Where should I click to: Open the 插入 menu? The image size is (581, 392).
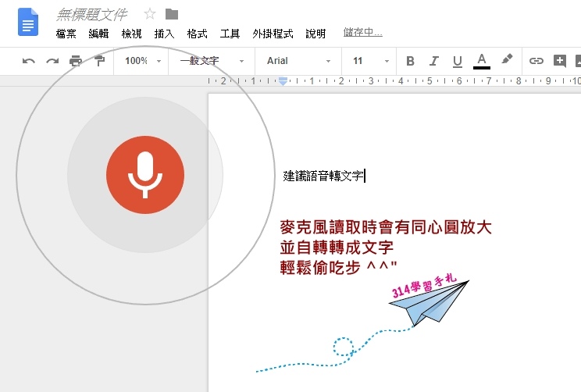(x=164, y=34)
